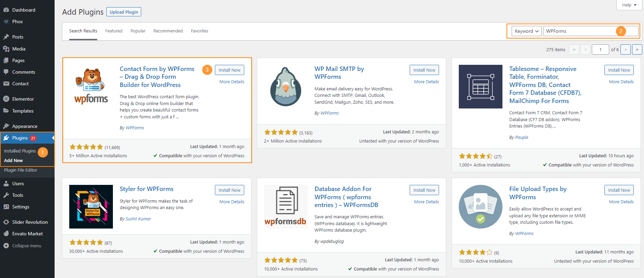Open Appearance via paintbrush icon

(x=6, y=126)
